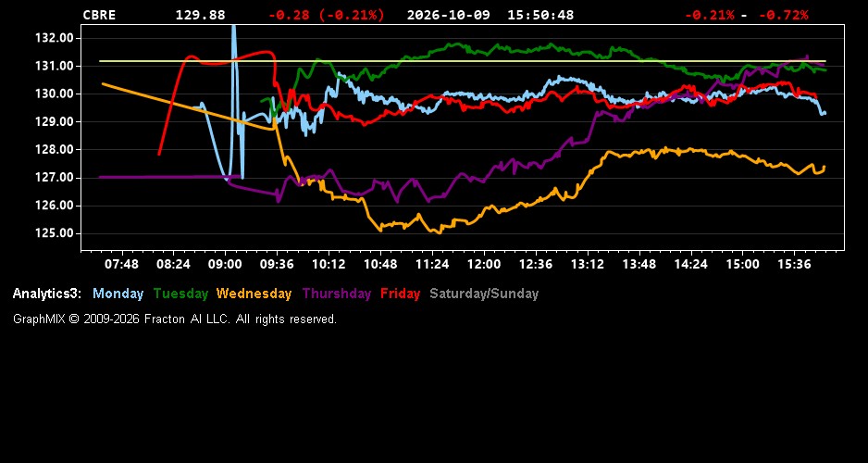Click the 128.00 price axis label

tap(54, 149)
